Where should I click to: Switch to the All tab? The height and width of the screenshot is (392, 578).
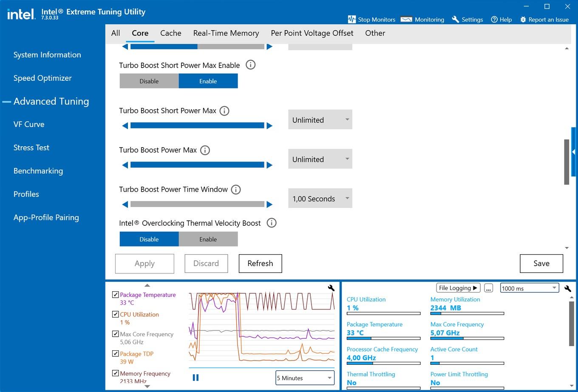tap(116, 33)
